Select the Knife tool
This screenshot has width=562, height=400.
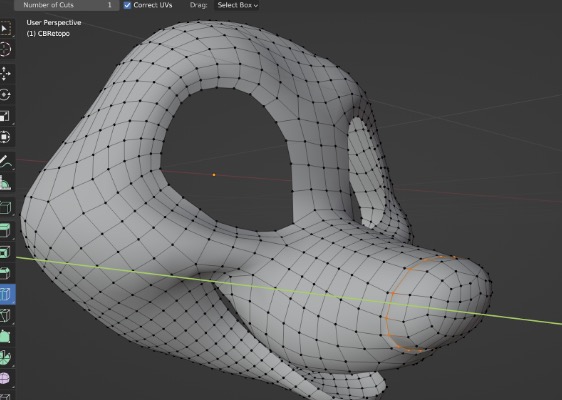coord(6,315)
